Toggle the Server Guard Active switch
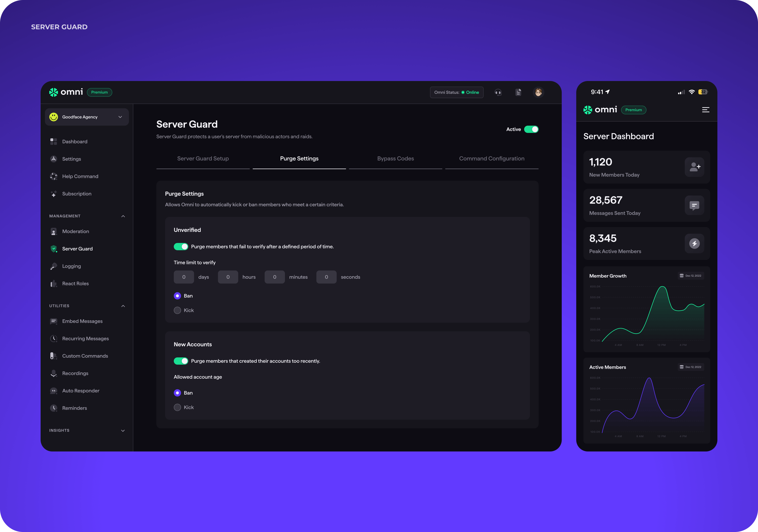The image size is (758, 532). coord(531,129)
